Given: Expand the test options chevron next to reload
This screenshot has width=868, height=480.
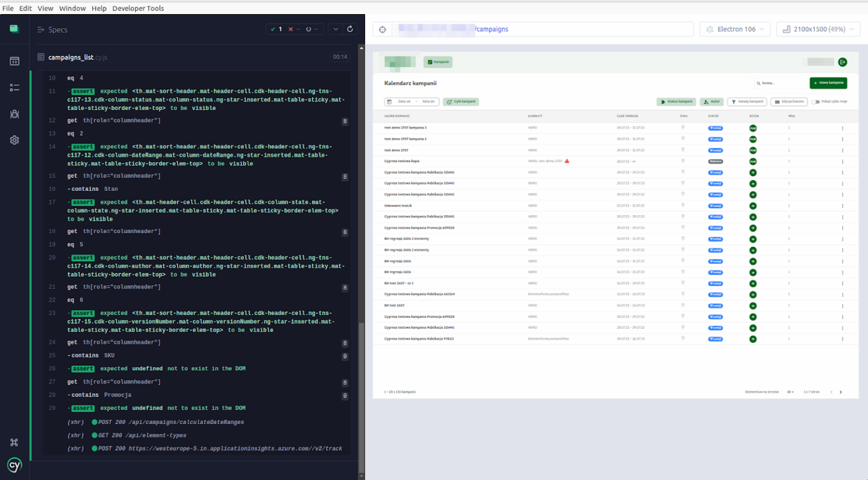Looking at the screenshot, I should click(x=336, y=29).
